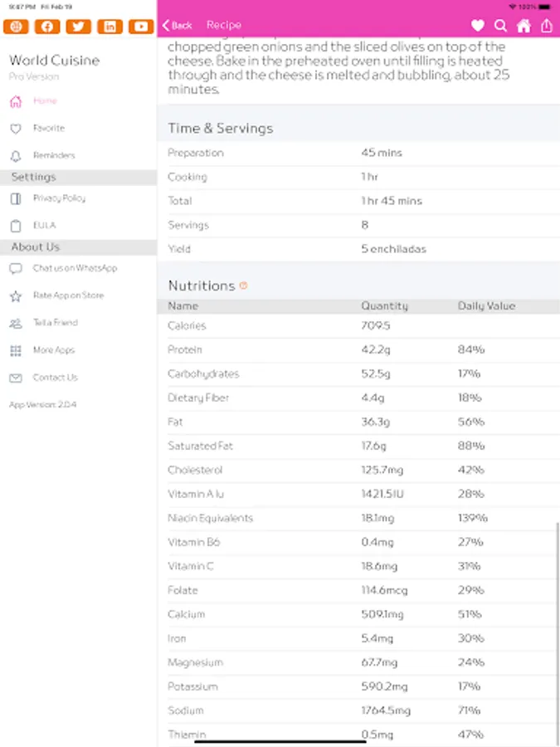The height and width of the screenshot is (747, 560).
Task: Open the website globe icon
Action: [16, 27]
